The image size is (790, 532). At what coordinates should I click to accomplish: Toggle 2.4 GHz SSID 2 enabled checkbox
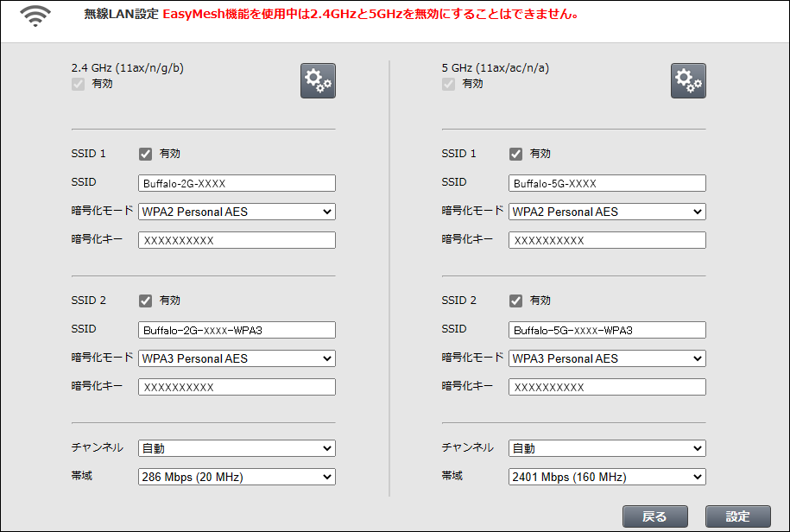point(146,301)
